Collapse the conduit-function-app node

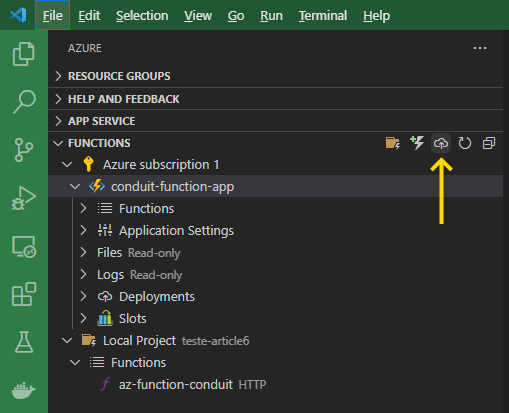tap(75, 187)
